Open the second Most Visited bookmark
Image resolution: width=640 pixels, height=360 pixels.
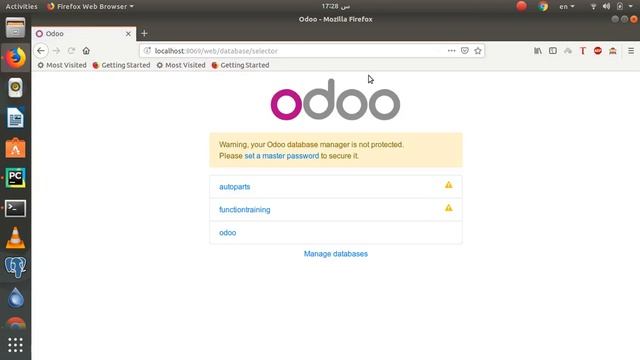181,65
